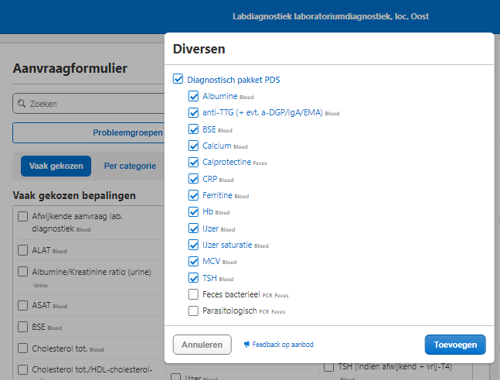The width and height of the screenshot is (500, 380).
Task: Enable the Feces bacterieel PCR checkbox
Action: [193, 294]
